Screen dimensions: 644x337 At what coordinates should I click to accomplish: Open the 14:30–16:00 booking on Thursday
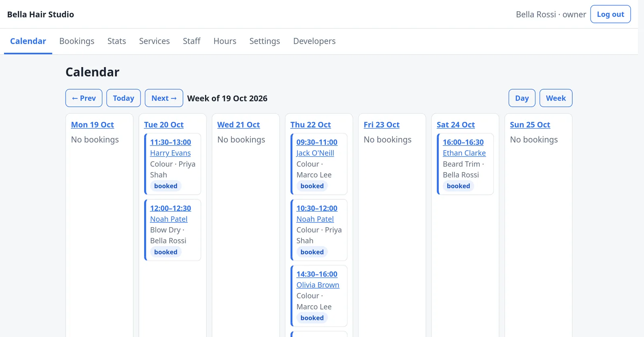[317, 274]
